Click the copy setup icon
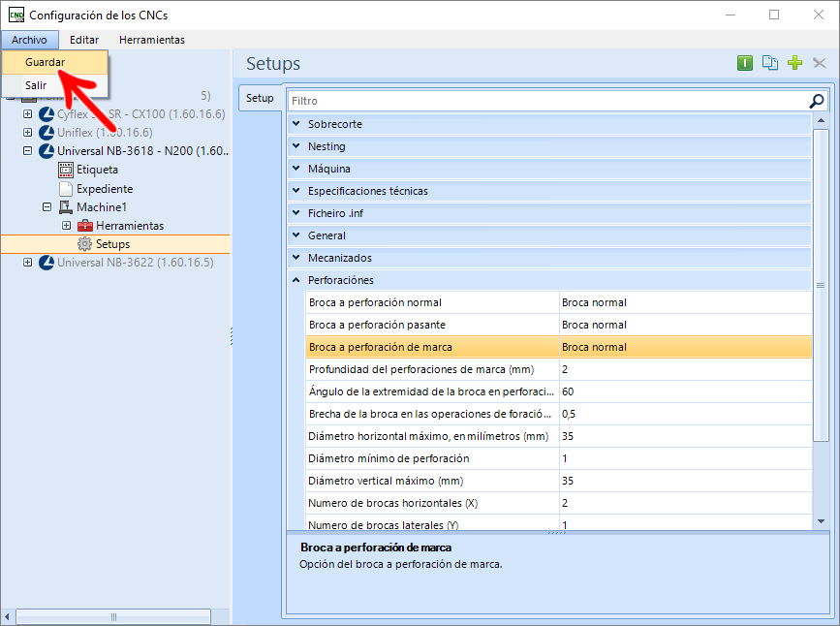Screen dimensions: 840x626 pyautogui.click(x=770, y=63)
